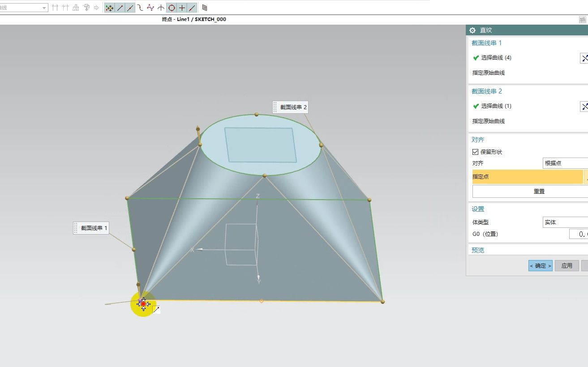Toggle 保留形状 checkbox
The image size is (588, 367).
pyautogui.click(x=476, y=152)
